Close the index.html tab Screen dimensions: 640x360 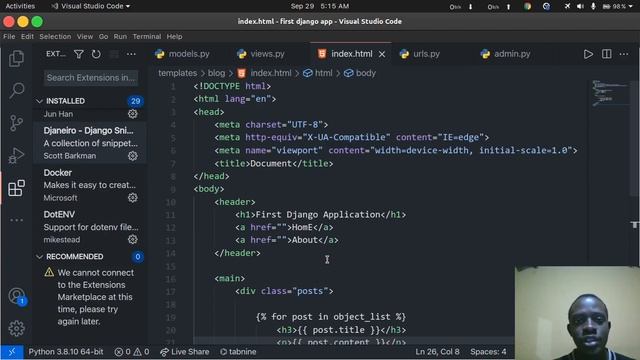point(382,54)
